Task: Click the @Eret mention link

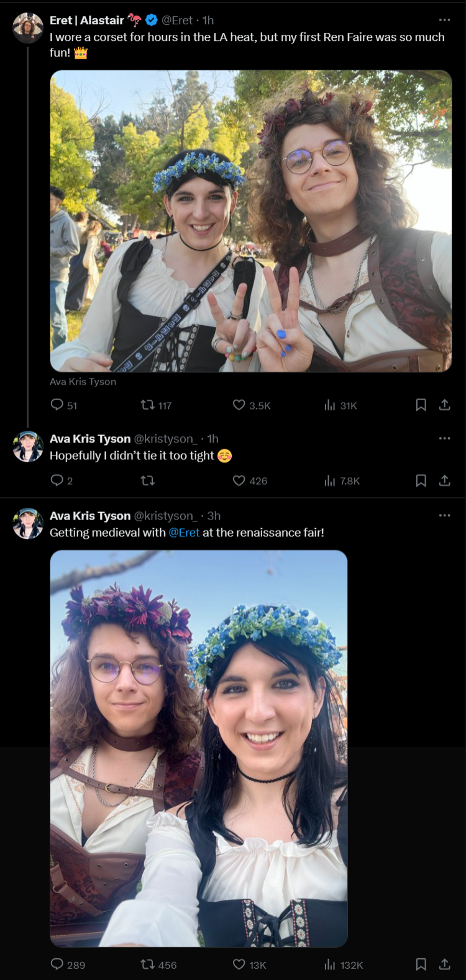Action: 184,533
